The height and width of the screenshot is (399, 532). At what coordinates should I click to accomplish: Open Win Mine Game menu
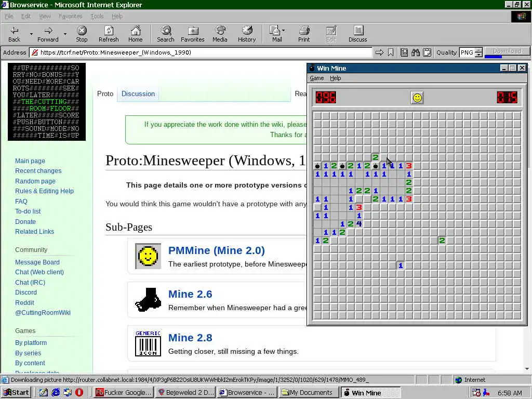tap(316, 78)
